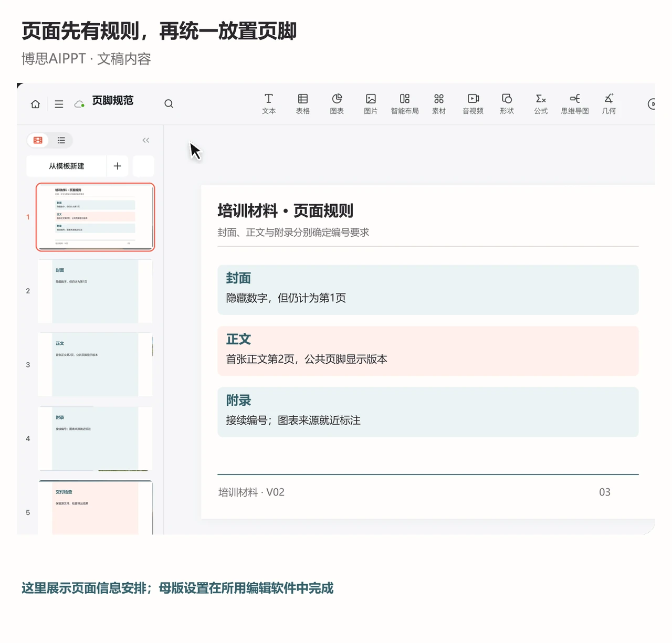The width and height of the screenshot is (672, 643).
Task: Switch to outline list view
Action: coord(61,140)
